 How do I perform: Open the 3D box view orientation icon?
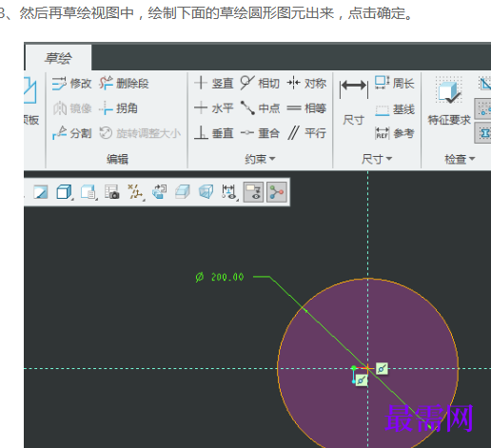64,192
